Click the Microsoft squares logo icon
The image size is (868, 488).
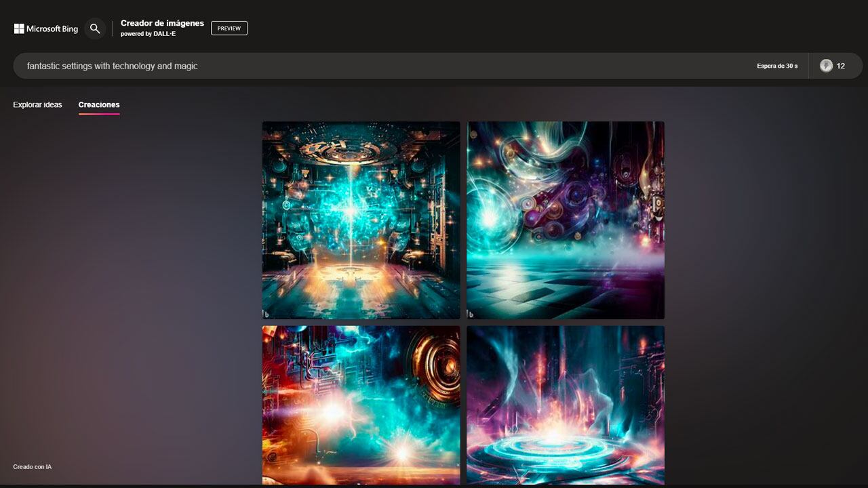(x=20, y=28)
